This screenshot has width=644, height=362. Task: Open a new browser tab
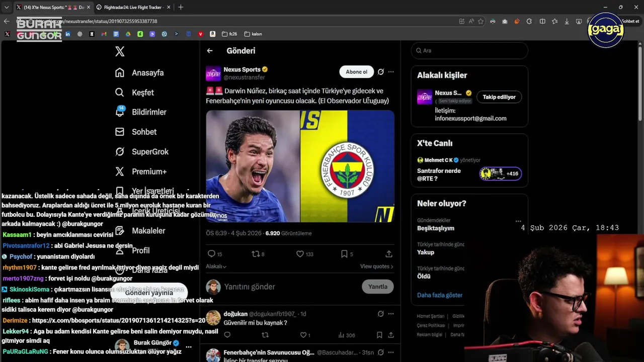(x=181, y=7)
